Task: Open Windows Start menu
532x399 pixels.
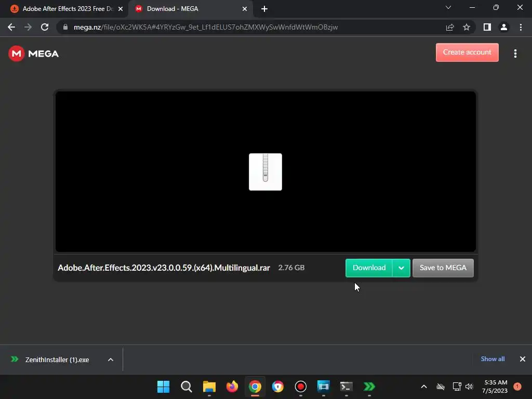Action: point(163,387)
